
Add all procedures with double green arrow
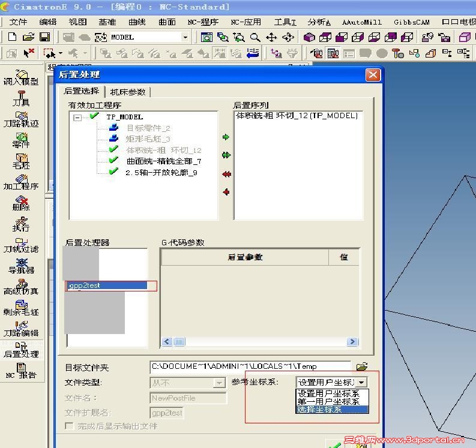click(226, 155)
